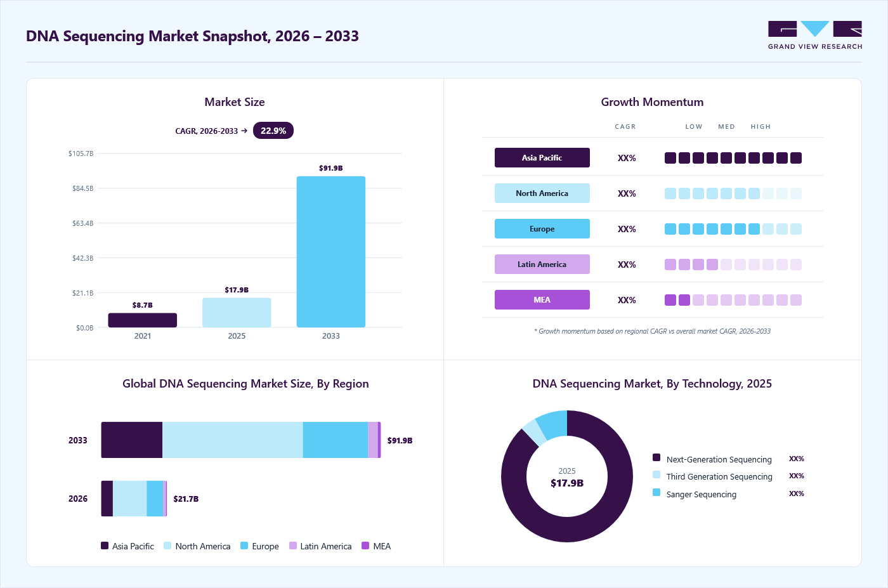
Task: Click Asia Pacific momentum indicator squares
Action: point(733,158)
